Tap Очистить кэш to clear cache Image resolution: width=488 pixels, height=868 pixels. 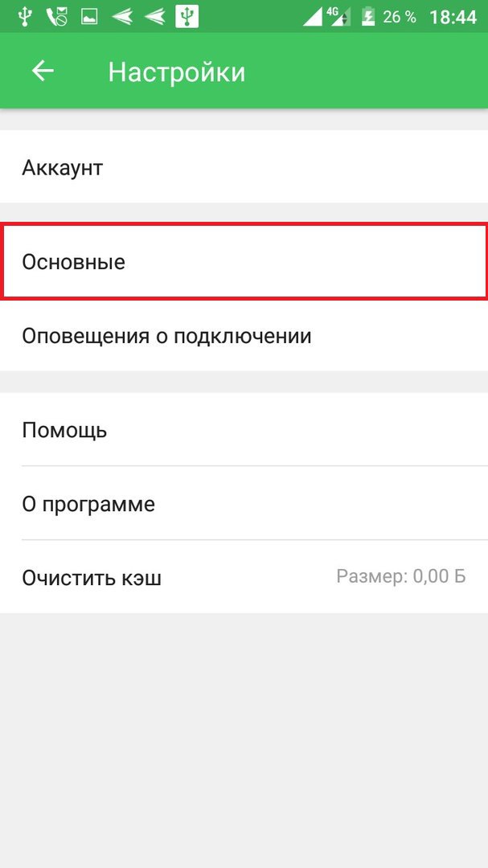92,578
